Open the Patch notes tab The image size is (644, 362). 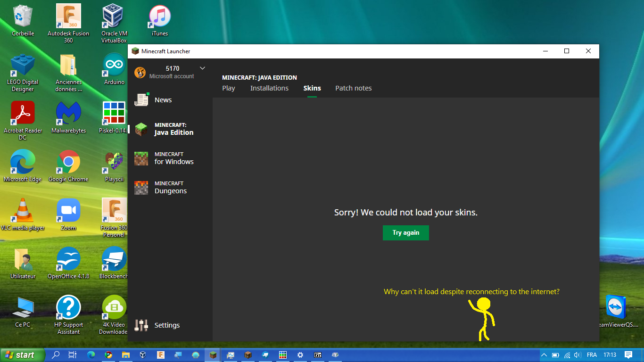(354, 88)
